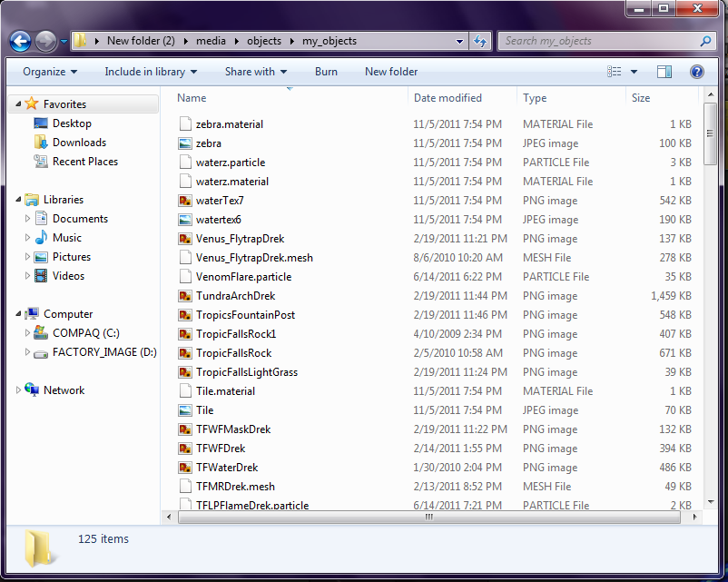Open Downloads in Favorites
This screenshot has width=728, height=582.
coord(79,143)
